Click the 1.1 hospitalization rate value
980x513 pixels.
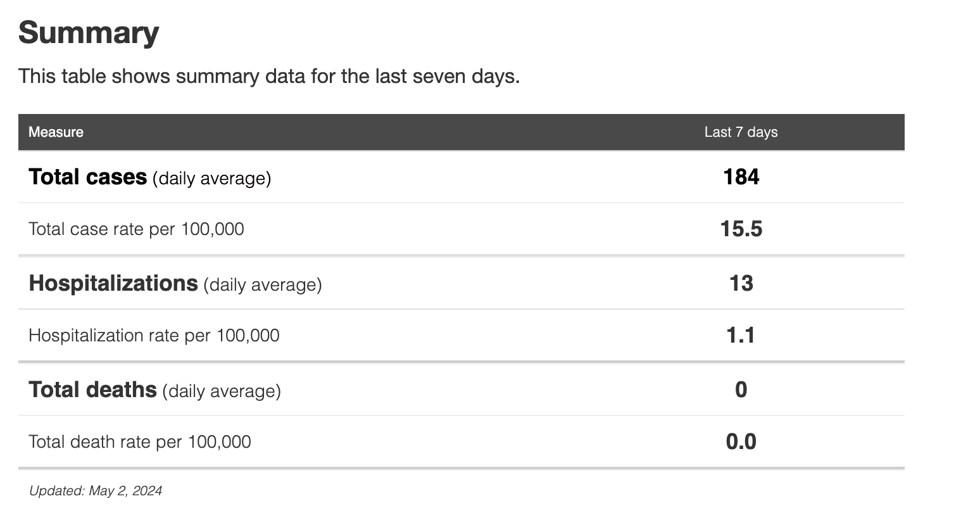(x=741, y=335)
